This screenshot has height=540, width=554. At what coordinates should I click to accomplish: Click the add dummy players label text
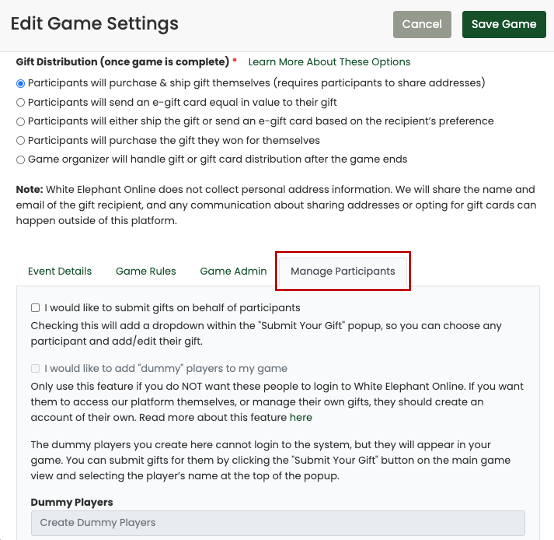[166, 369]
